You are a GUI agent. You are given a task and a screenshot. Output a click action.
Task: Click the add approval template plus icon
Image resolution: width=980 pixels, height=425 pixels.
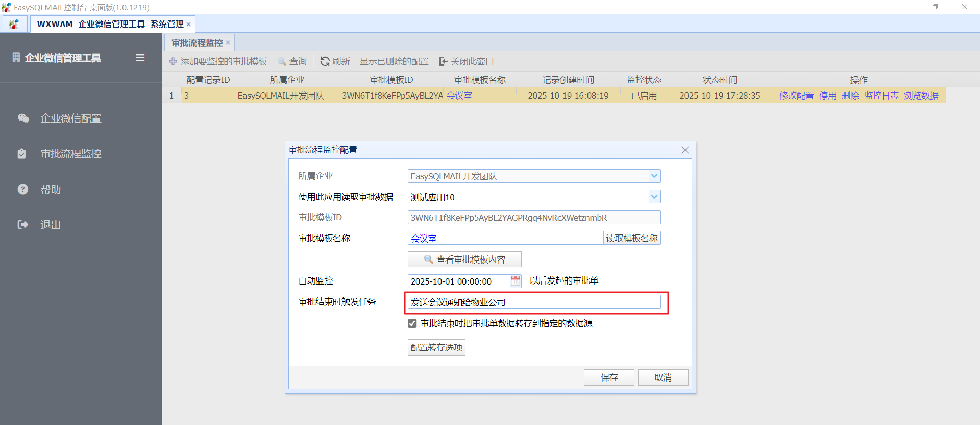click(173, 61)
